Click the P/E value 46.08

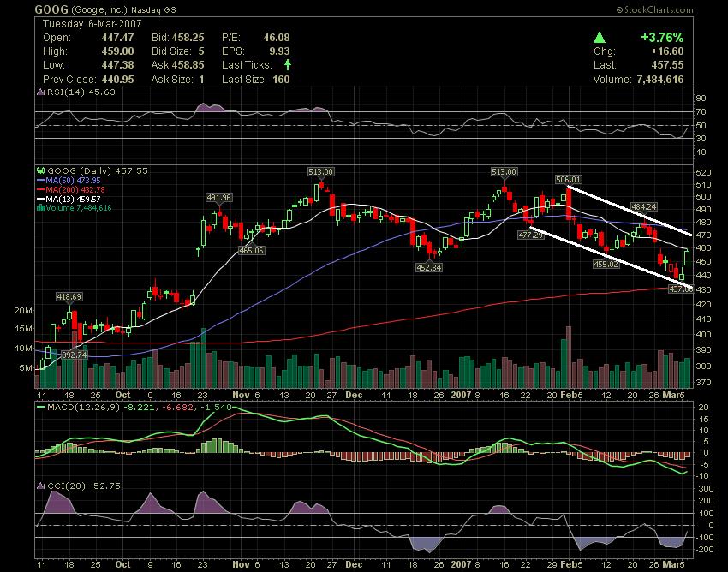point(277,38)
